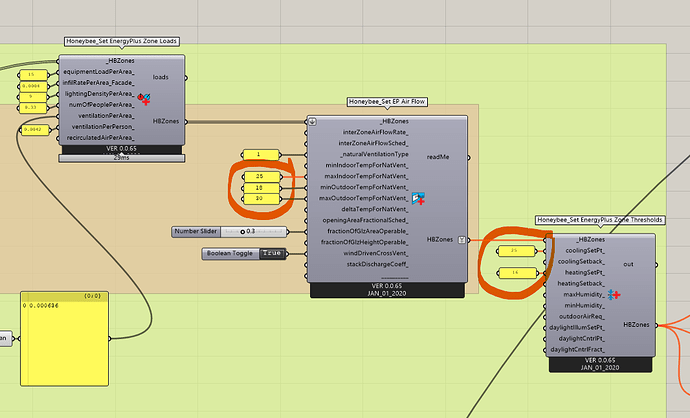Select the panel containing 0.33

(x=33, y=108)
